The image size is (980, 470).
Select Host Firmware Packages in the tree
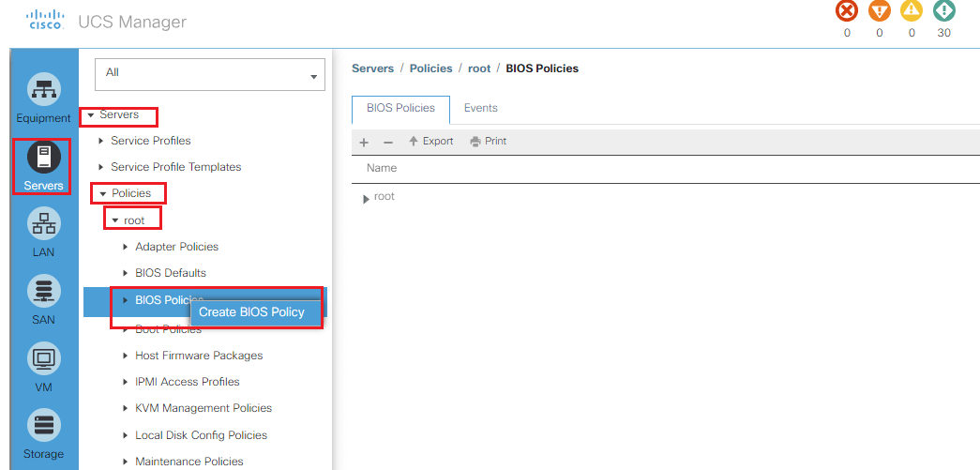pos(199,356)
